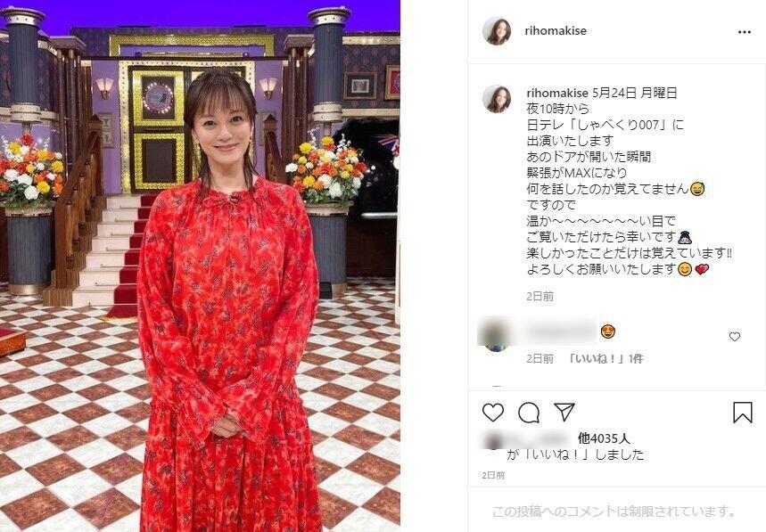766x532 pixels.
Task: Like the first comment's small heart
Action: pos(734,336)
